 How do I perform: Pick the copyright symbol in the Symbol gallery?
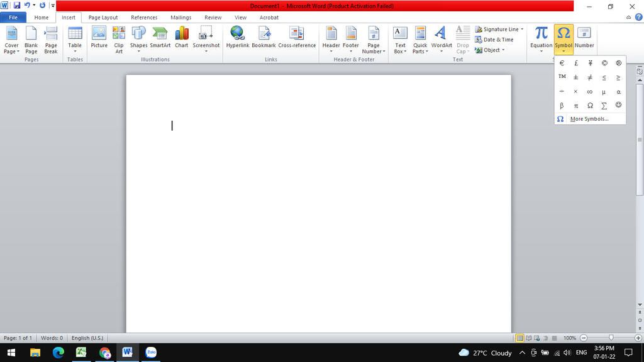604,63
